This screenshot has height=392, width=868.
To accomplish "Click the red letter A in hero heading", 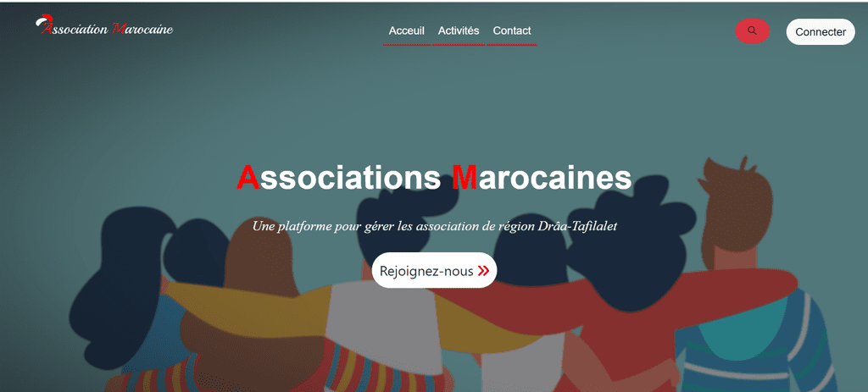I will click(248, 178).
